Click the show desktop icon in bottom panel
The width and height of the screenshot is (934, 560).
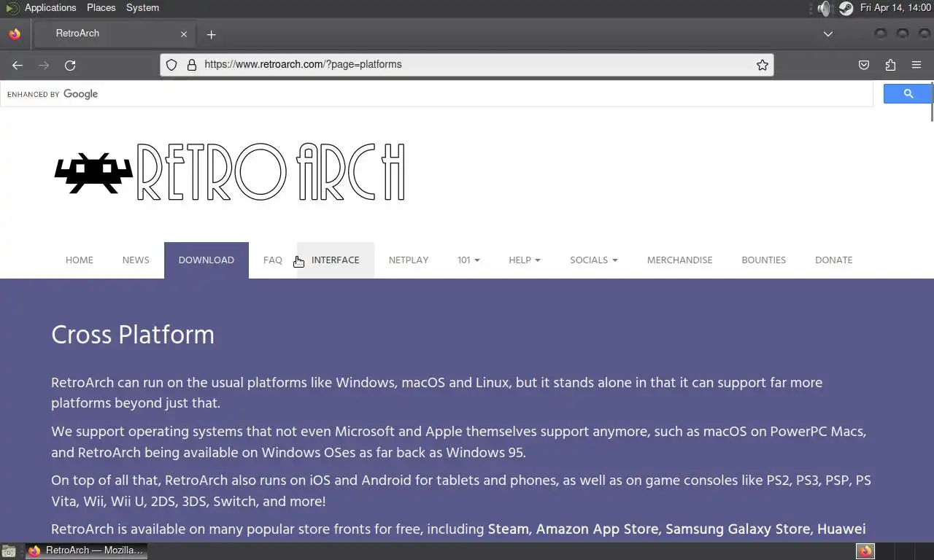9,551
